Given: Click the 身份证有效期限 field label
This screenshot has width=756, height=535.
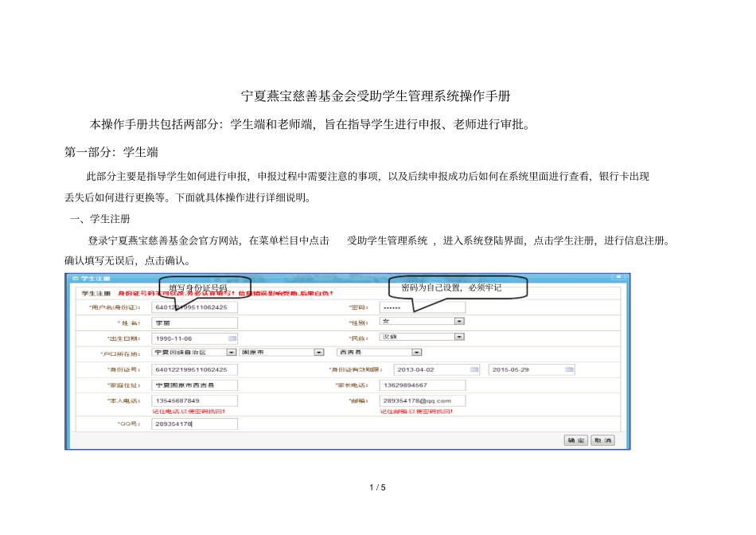Looking at the screenshot, I should click(356, 369).
